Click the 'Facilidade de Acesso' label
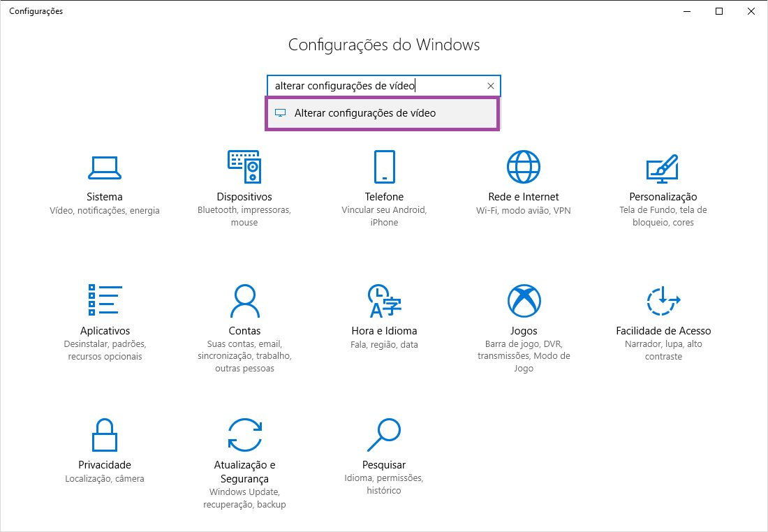This screenshot has height=532, width=768. coord(663,331)
